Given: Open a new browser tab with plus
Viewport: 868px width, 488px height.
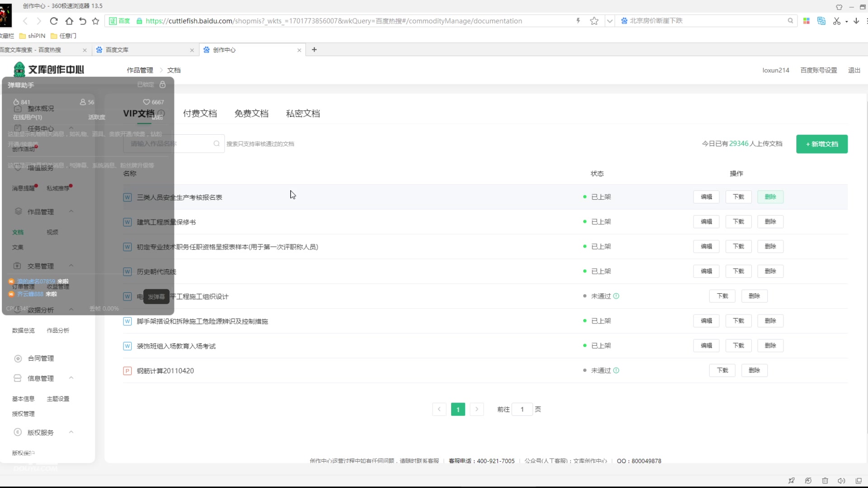Looking at the screenshot, I should point(314,49).
